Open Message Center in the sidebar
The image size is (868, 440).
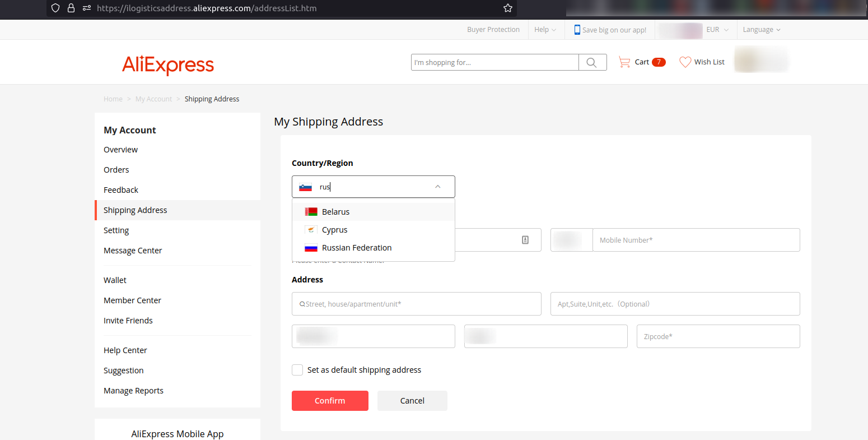[x=133, y=251]
